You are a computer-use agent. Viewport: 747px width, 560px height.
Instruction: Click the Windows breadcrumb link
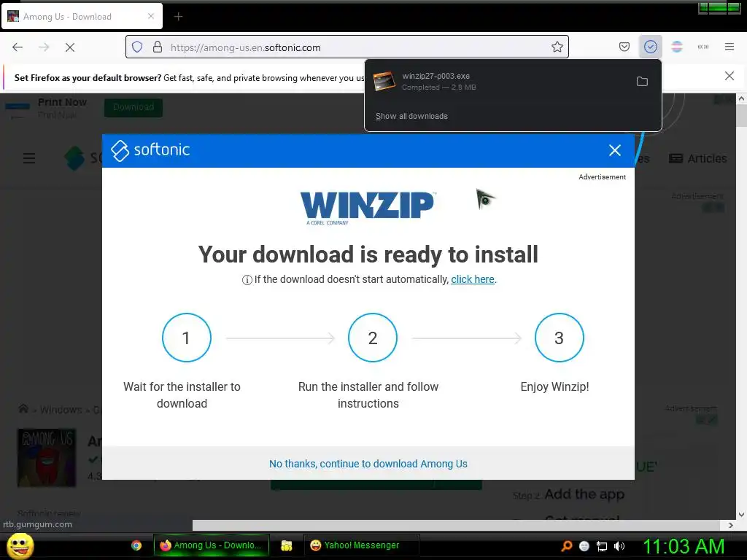point(61,410)
